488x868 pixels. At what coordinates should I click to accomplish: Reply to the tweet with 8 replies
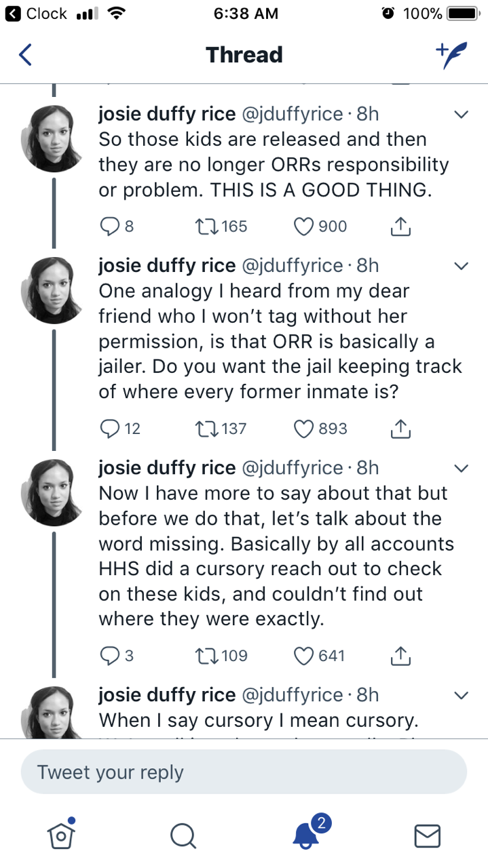pos(109,226)
